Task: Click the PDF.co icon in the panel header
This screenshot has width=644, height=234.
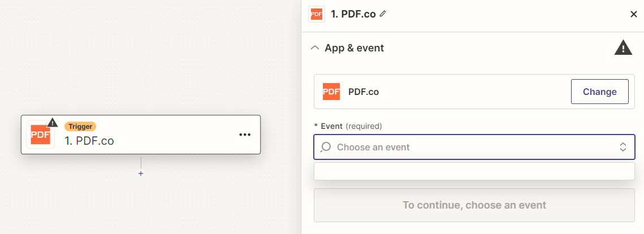Action: click(317, 14)
